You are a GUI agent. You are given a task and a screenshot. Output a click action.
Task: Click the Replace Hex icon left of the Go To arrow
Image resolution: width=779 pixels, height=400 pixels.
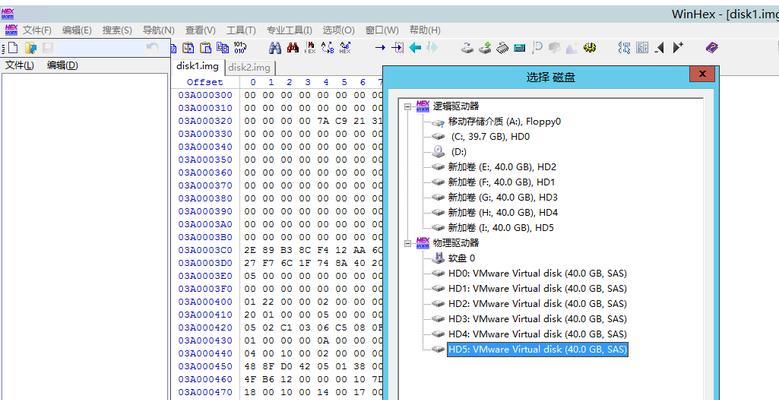point(345,48)
